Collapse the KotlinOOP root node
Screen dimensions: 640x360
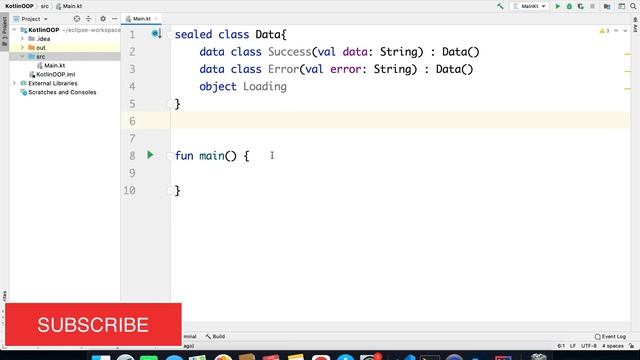pos(15,30)
